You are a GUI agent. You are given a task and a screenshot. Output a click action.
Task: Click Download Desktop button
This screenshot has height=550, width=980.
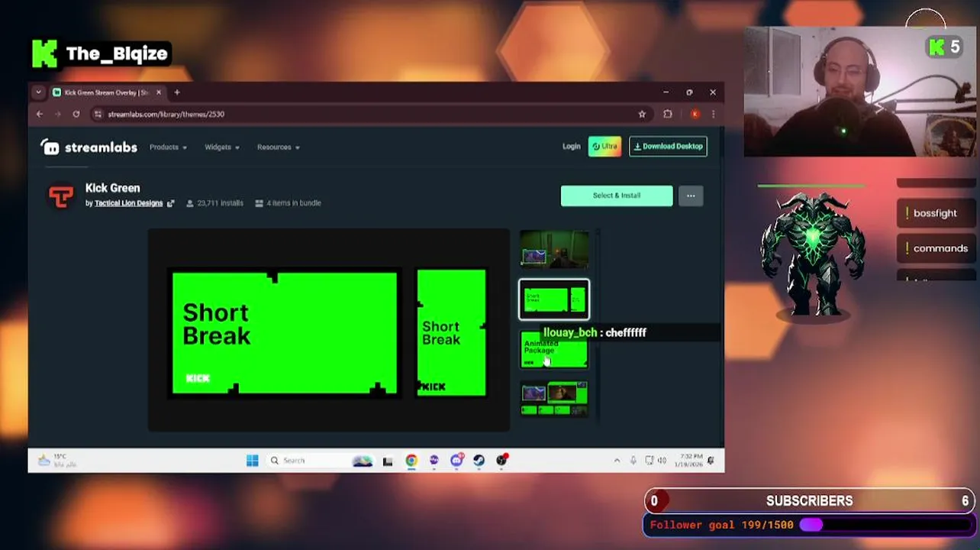click(x=668, y=147)
